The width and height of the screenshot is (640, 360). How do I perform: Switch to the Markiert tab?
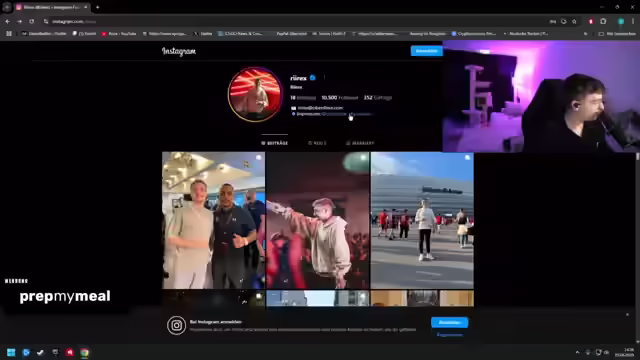[360, 143]
